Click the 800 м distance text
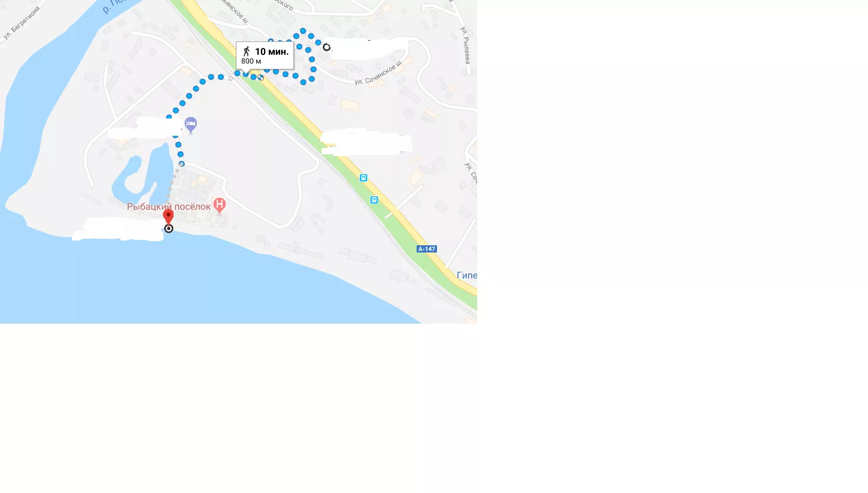Viewport: 868px width, 493px height. [x=251, y=62]
